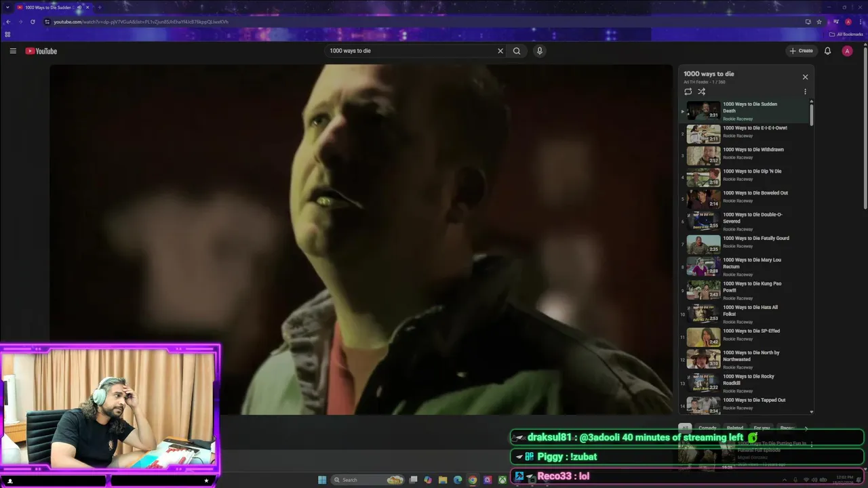This screenshot has height=488, width=868.
Task: Click thumbnail of 'Kung Pao Pow!!!' video
Action: (703, 290)
